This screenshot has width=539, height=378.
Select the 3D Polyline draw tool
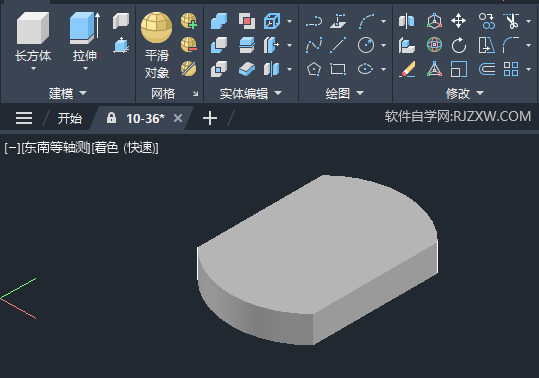tap(338, 21)
